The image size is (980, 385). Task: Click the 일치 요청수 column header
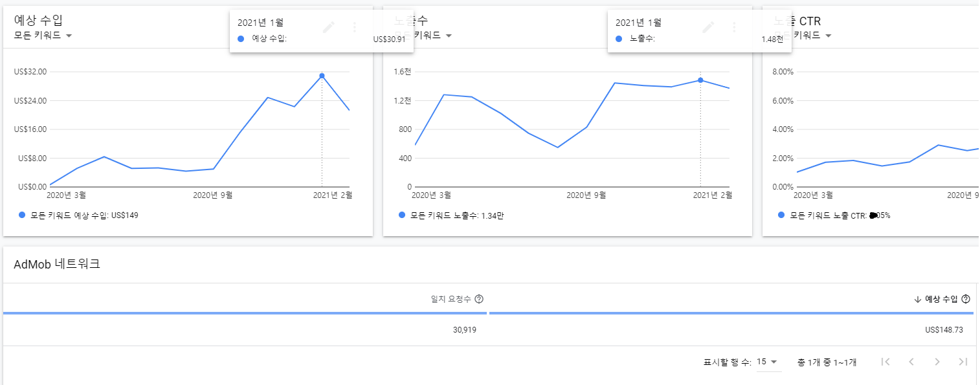click(x=452, y=299)
